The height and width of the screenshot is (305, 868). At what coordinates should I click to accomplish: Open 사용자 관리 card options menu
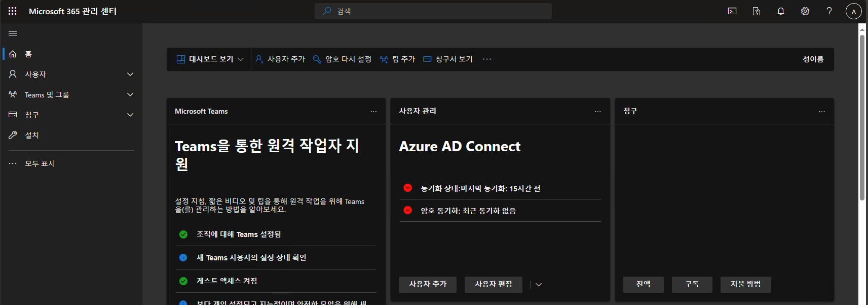pyautogui.click(x=598, y=112)
